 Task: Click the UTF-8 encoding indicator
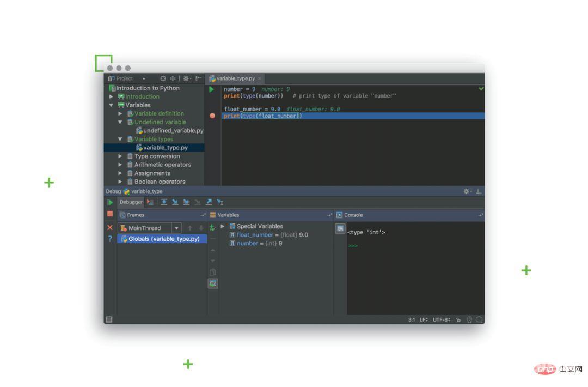click(442, 319)
